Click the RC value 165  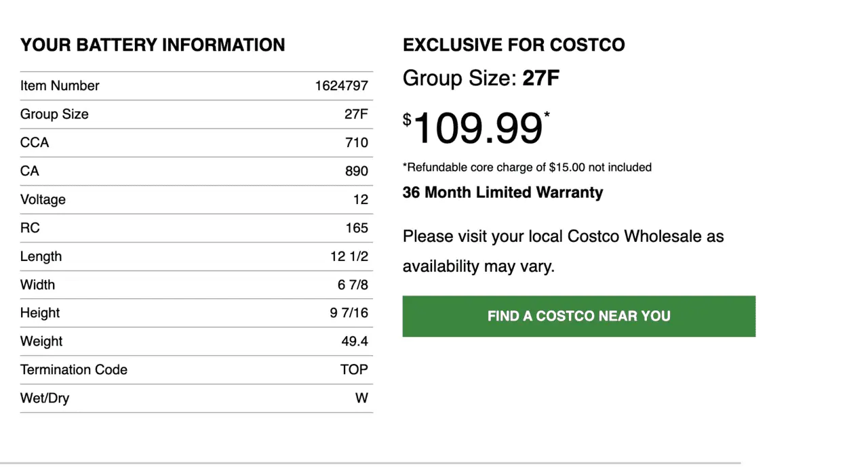(x=357, y=228)
